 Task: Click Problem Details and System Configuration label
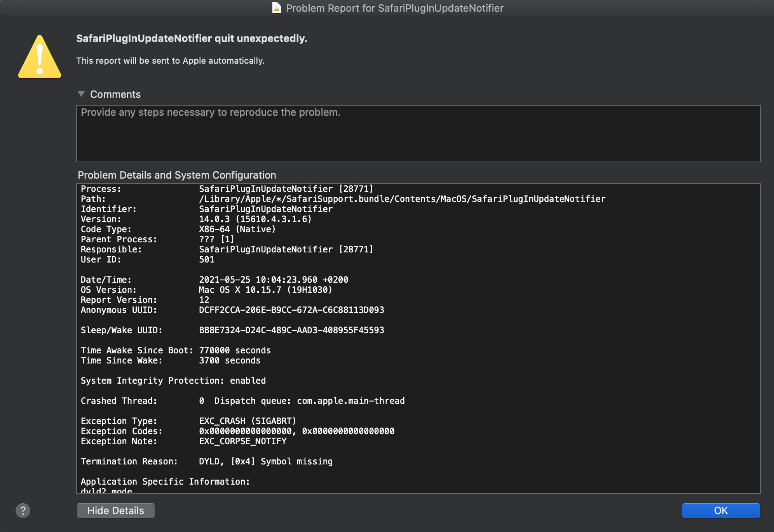[177, 175]
